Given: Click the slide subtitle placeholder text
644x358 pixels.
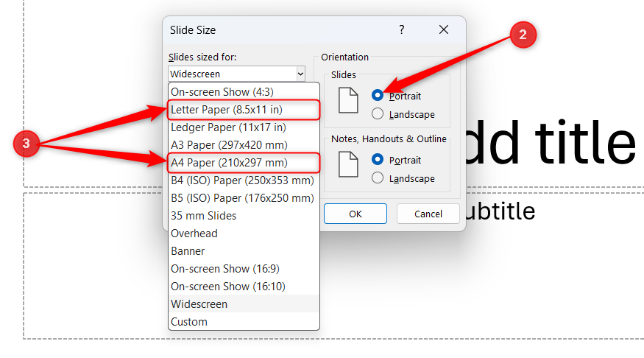Looking at the screenshot, I should (x=500, y=211).
